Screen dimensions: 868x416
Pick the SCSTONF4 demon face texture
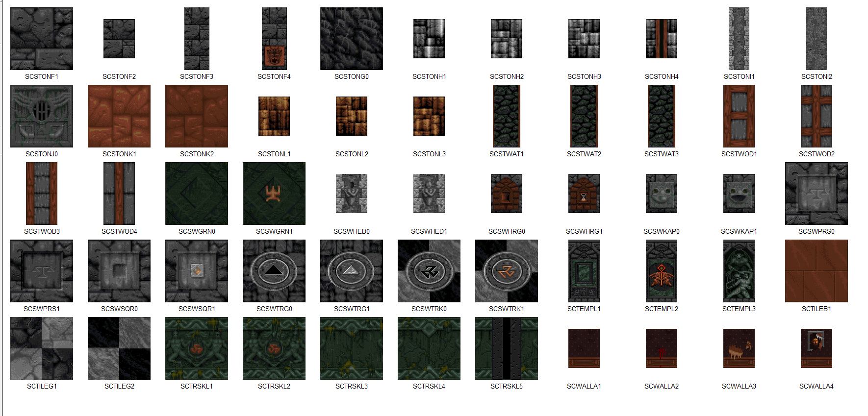click(274, 39)
